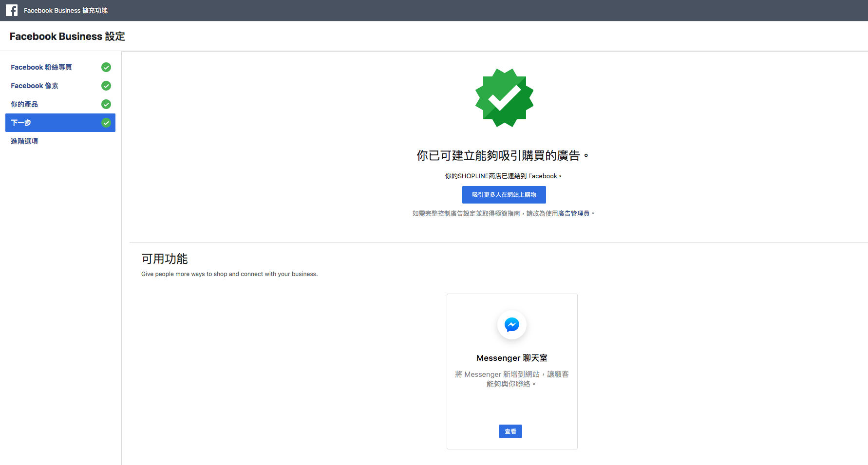This screenshot has height=465, width=868.
Task: Click the Facebook Business 擴充功能 header text
Action: (66, 10)
